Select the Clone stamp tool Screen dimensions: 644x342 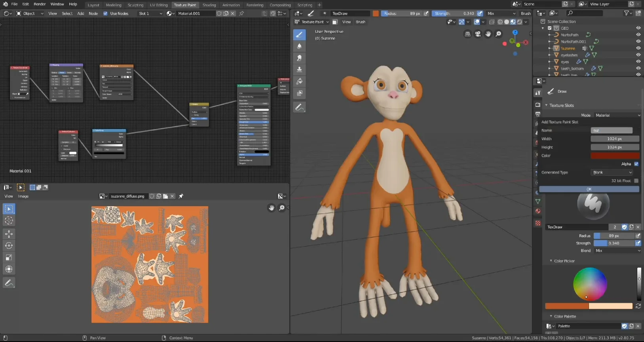click(299, 70)
